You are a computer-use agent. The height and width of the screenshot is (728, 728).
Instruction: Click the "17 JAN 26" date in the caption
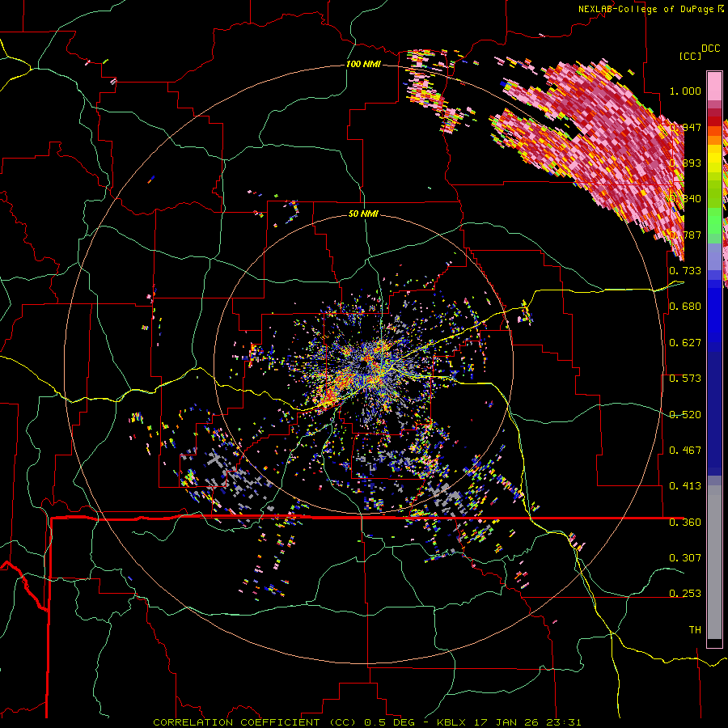click(505, 722)
